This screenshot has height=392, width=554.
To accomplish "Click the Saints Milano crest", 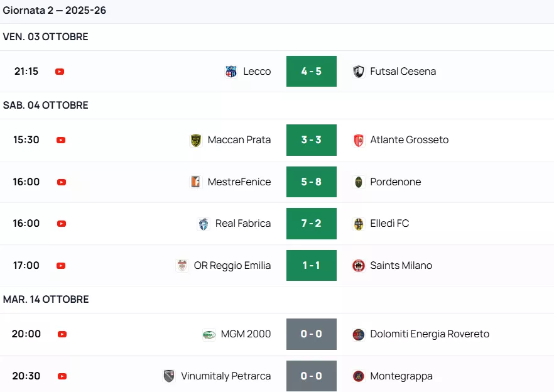I will (359, 266).
